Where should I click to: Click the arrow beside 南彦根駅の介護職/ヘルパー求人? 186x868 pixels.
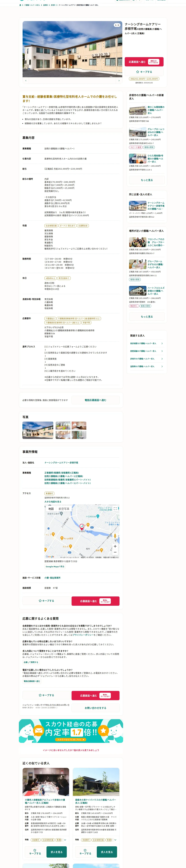162,343
